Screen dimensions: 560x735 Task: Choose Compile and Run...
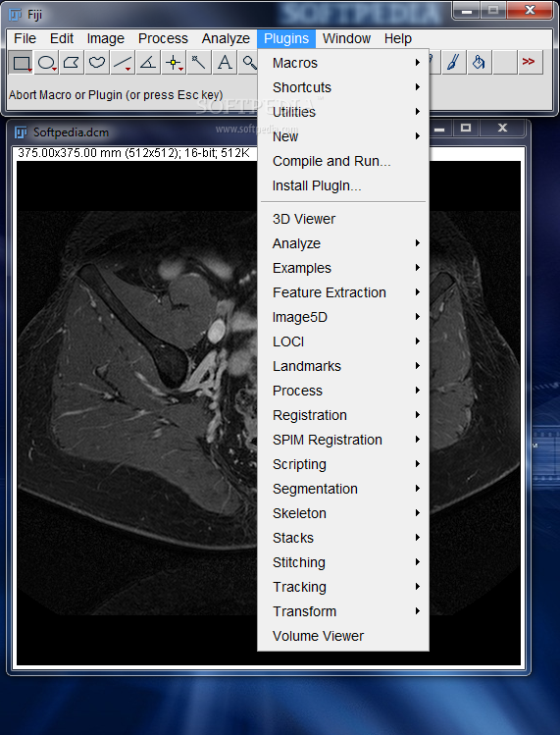click(x=343, y=161)
